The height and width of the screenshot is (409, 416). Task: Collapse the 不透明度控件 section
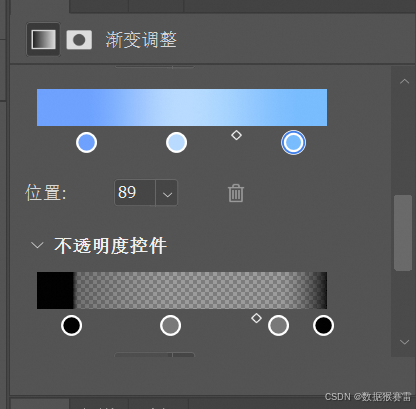[37, 245]
